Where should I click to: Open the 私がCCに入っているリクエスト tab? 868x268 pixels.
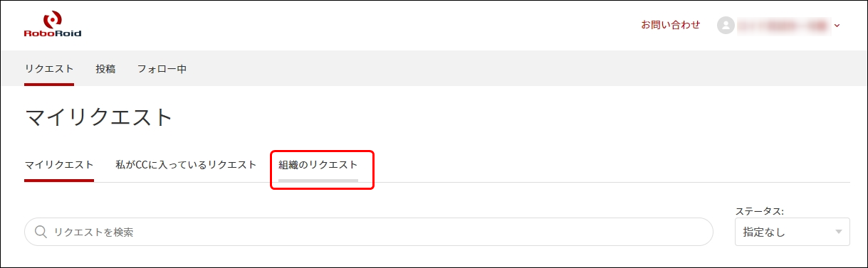(x=186, y=165)
